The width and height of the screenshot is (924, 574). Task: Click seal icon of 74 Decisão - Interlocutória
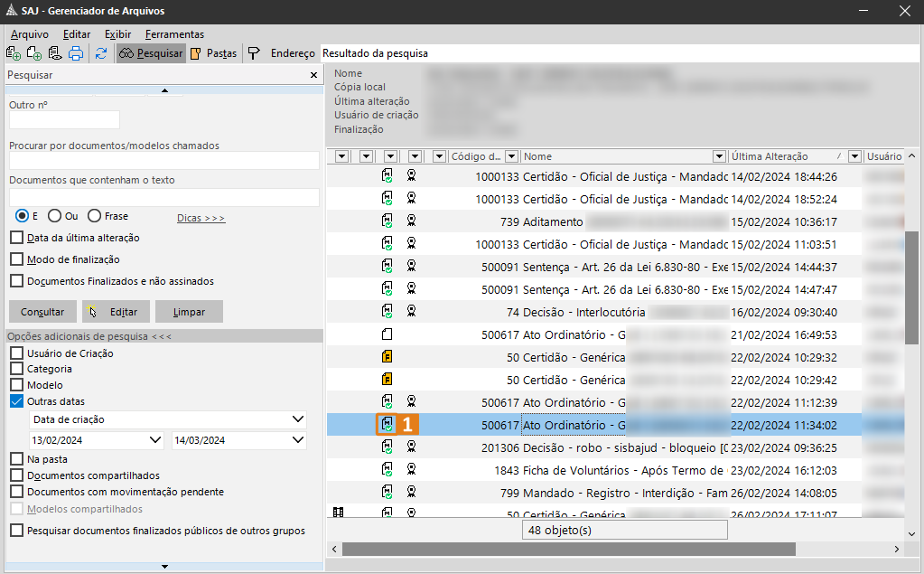tap(411, 312)
